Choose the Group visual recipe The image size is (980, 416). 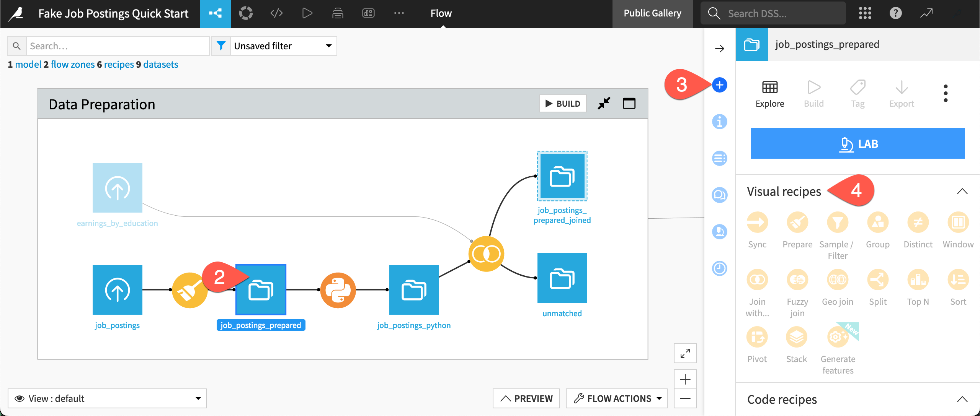pyautogui.click(x=878, y=230)
